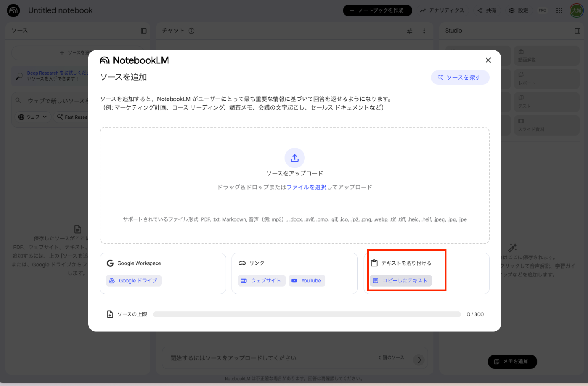The height and width of the screenshot is (386, 588).
Task: Click the Google ドライブ triangle icon
Action: pyautogui.click(x=112, y=281)
